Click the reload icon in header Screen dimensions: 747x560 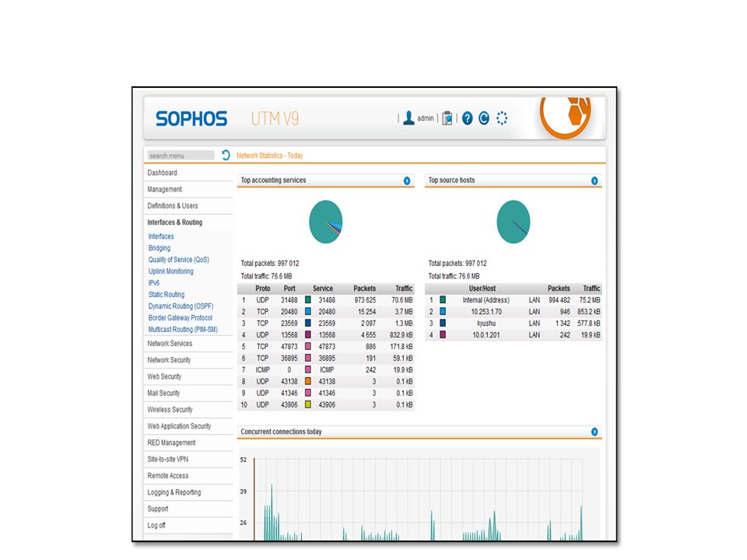[484, 118]
